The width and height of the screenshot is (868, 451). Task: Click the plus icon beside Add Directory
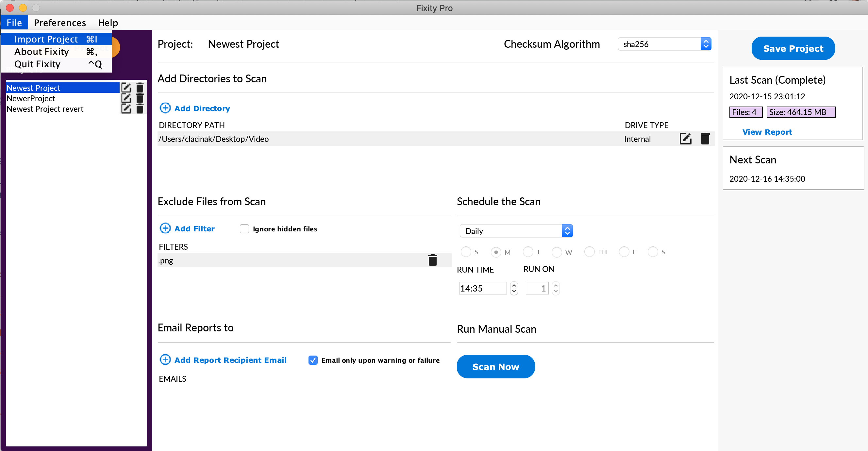[165, 108]
